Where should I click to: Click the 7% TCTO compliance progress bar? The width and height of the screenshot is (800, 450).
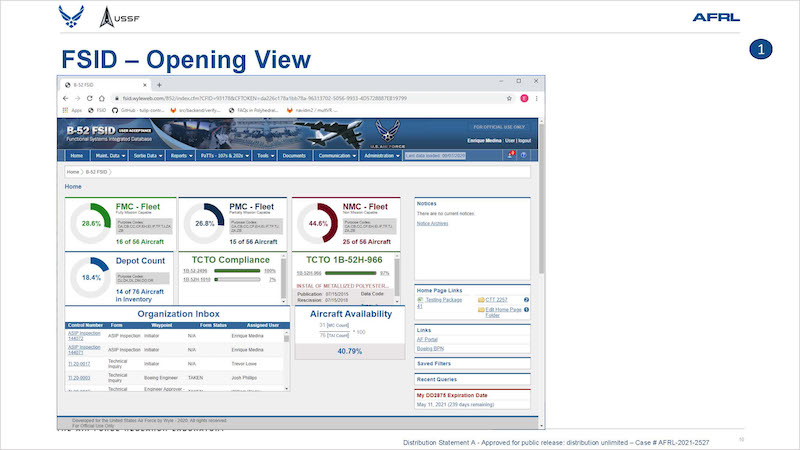pos(237,280)
